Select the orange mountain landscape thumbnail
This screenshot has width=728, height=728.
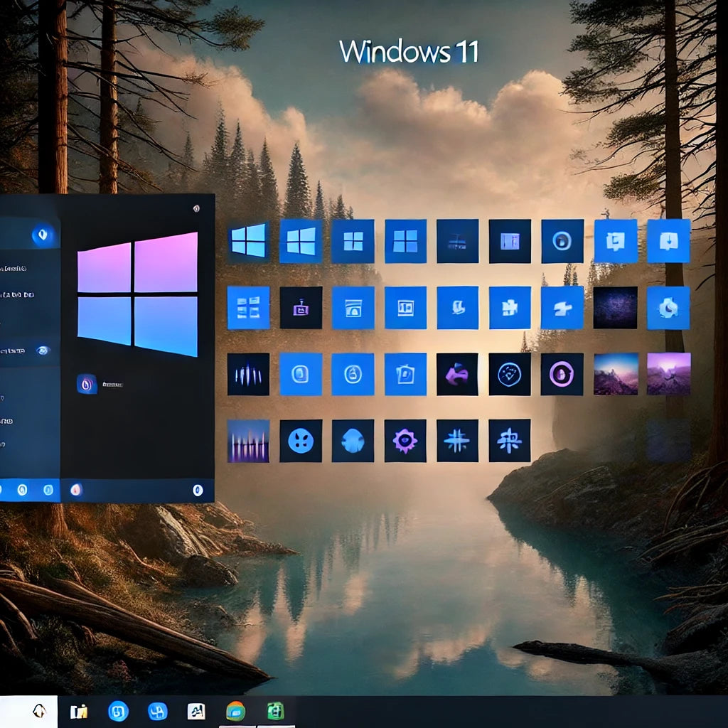click(615, 374)
